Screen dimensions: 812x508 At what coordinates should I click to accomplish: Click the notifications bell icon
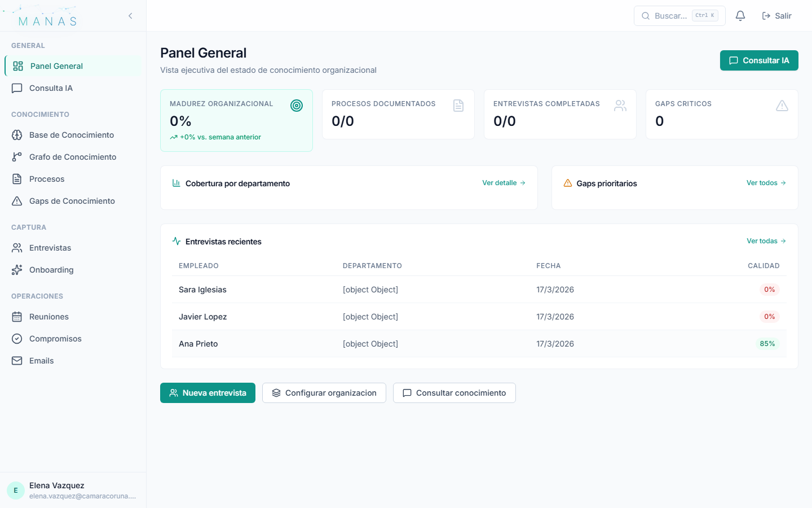[x=740, y=16]
